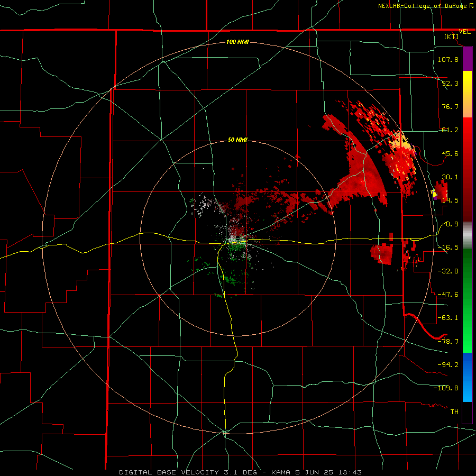
Task: Select the -16.5 scale value
Action: click(x=448, y=248)
